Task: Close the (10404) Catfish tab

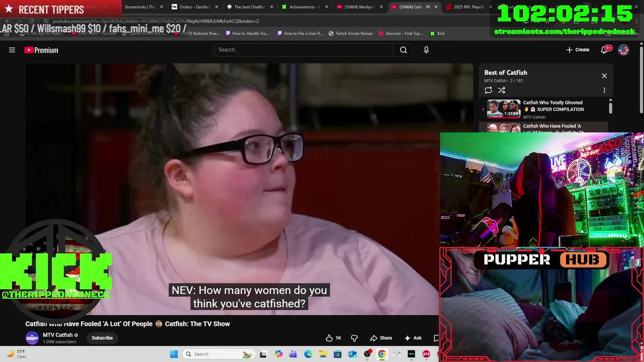Action: (x=436, y=7)
